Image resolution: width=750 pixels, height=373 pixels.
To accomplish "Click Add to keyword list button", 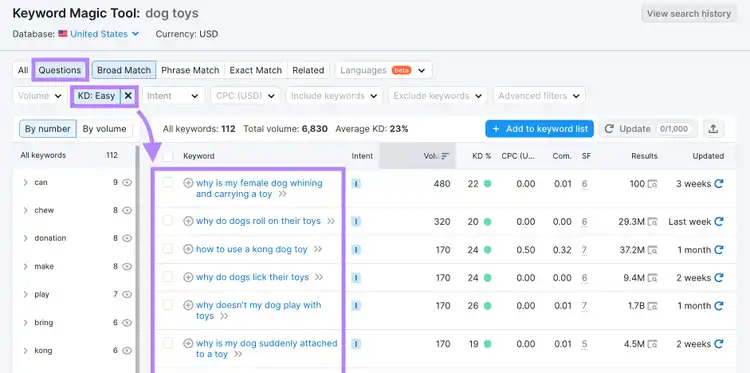I will pos(540,129).
